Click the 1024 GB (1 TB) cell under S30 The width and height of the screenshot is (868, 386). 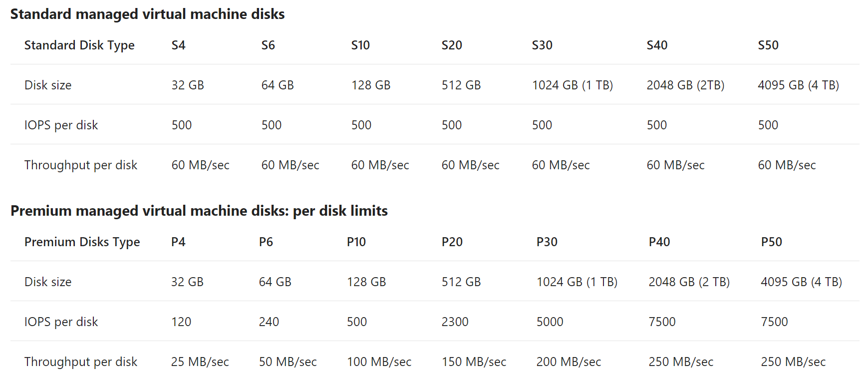572,85
